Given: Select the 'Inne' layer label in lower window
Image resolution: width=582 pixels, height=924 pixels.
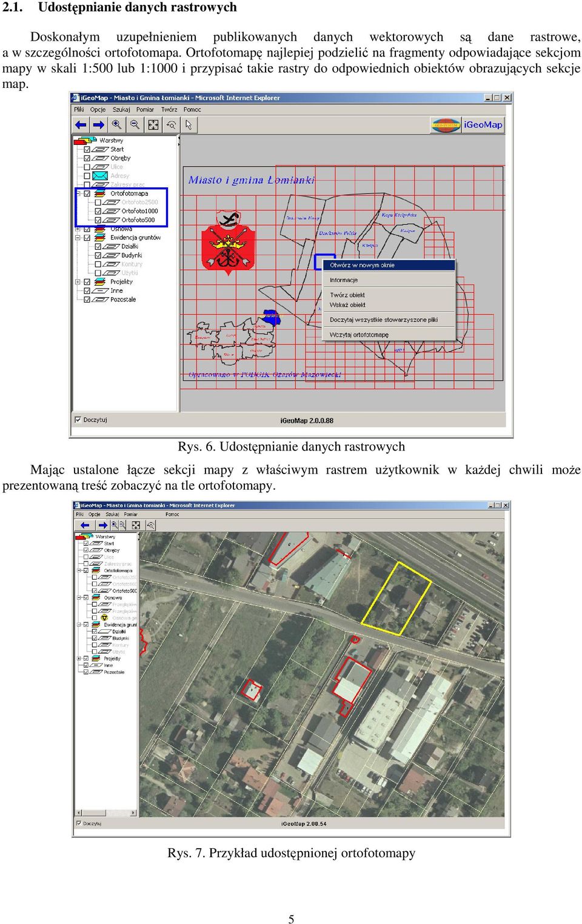Looking at the screenshot, I should click(x=109, y=665).
